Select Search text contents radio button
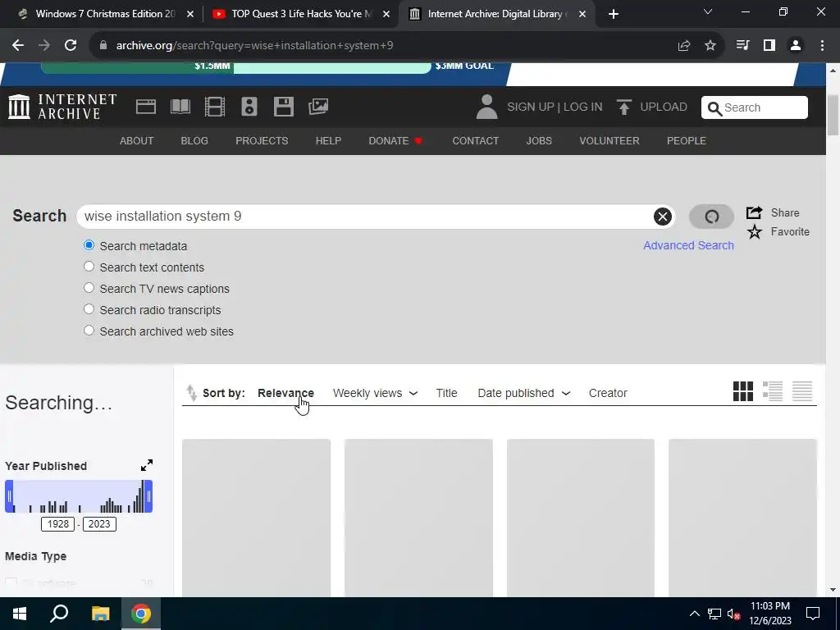Image resolution: width=840 pixels, height=630 pixels. point(89,267)
